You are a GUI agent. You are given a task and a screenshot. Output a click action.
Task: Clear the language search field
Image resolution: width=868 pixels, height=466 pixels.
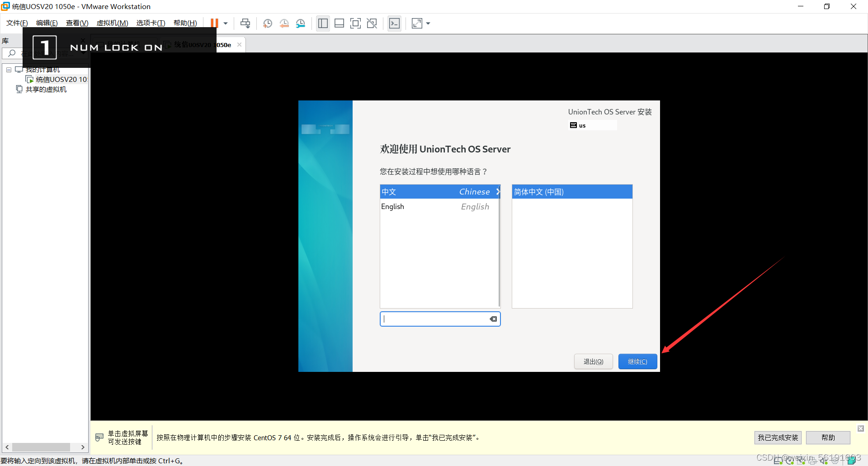pyautogui.click(x=493, y=319)
